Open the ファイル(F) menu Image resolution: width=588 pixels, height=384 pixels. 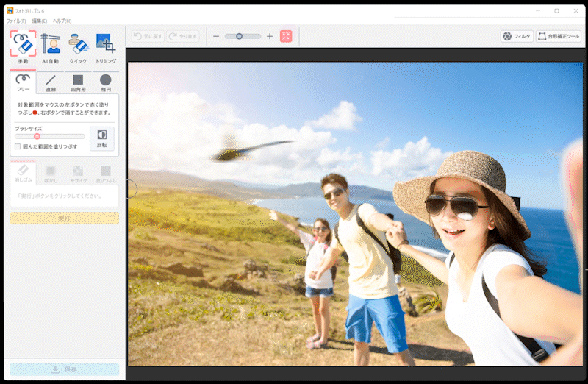pyautogui.click(x=16, y=21)
